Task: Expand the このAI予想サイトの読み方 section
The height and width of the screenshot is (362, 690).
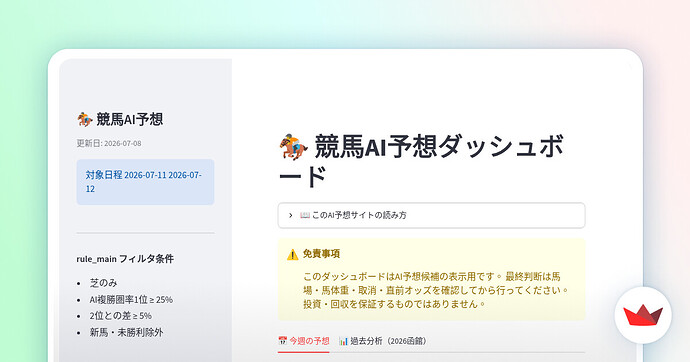Action: pyautogui.click(x=431, y=215)
